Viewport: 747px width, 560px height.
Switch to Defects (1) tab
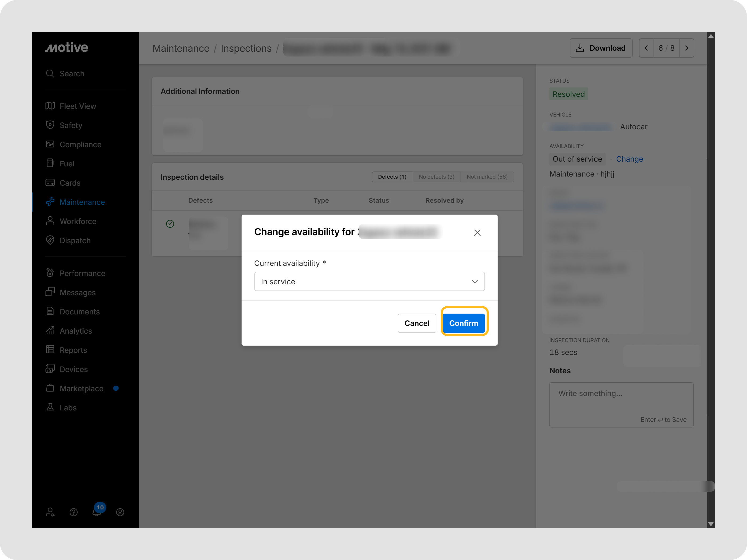click(x=392, y=177)
